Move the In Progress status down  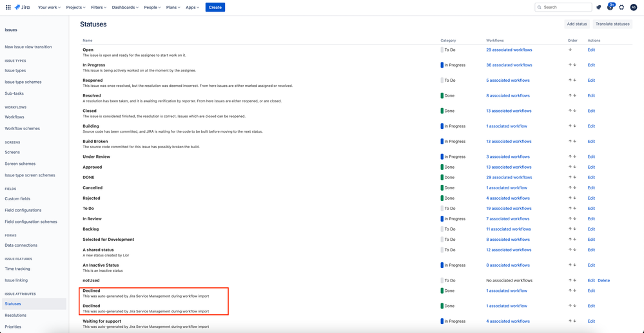(x=574, y=65)
